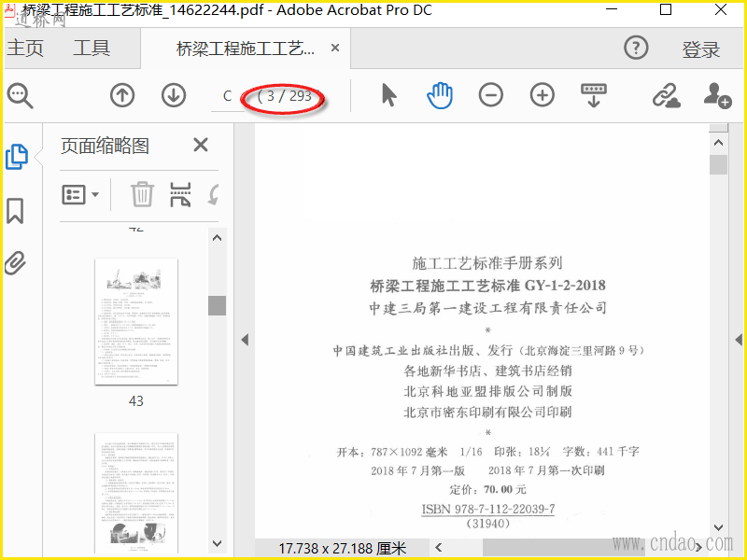
Task: Click the scrolling mode toolbar icon
Action: (594, 95)
